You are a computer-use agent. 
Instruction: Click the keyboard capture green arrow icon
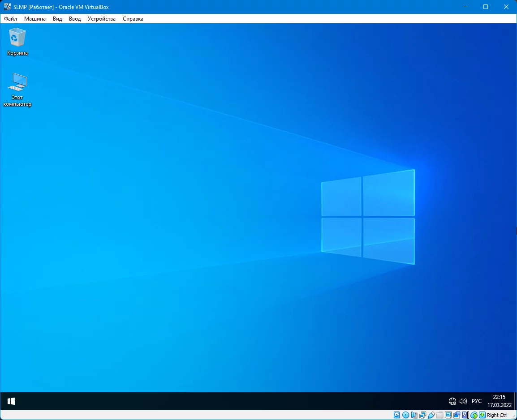click(x=482, y=415)
